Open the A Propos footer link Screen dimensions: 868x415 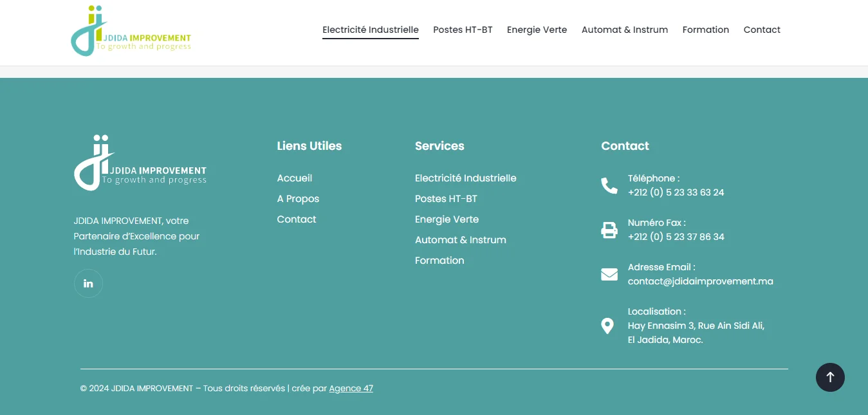pos(298,199)
